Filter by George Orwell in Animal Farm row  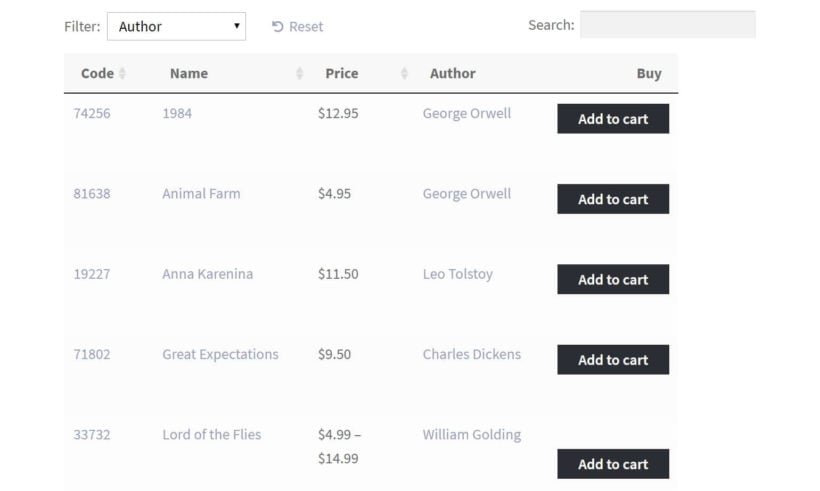coord(466,193)
